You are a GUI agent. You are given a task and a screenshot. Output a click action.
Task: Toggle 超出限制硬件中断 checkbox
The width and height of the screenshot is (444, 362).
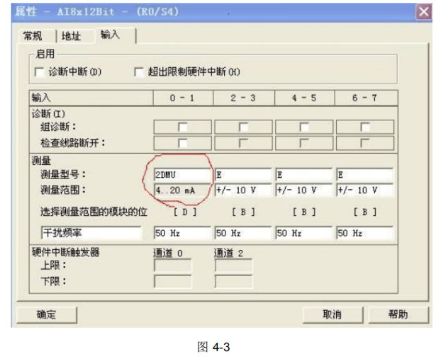pyautogui.click(x=139, y=72)
